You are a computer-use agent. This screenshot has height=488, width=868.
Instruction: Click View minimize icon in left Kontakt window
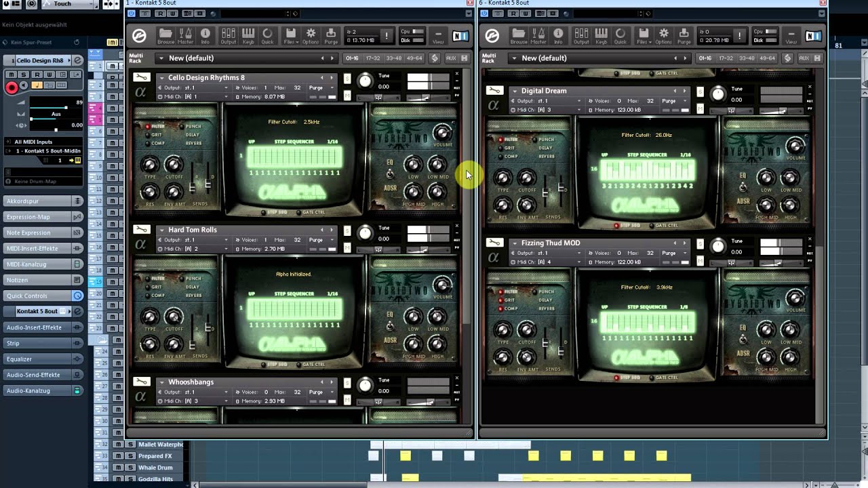click(x=439, y=36)
